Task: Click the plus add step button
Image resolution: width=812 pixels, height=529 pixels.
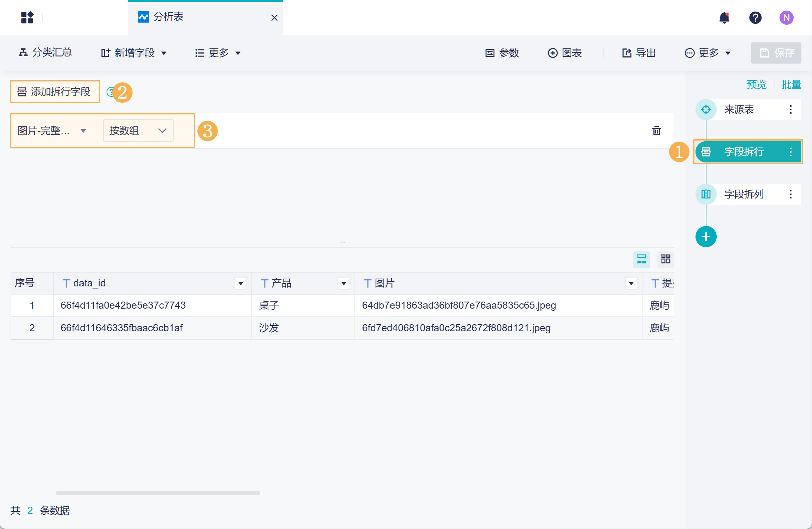Action: pos(706,237)
